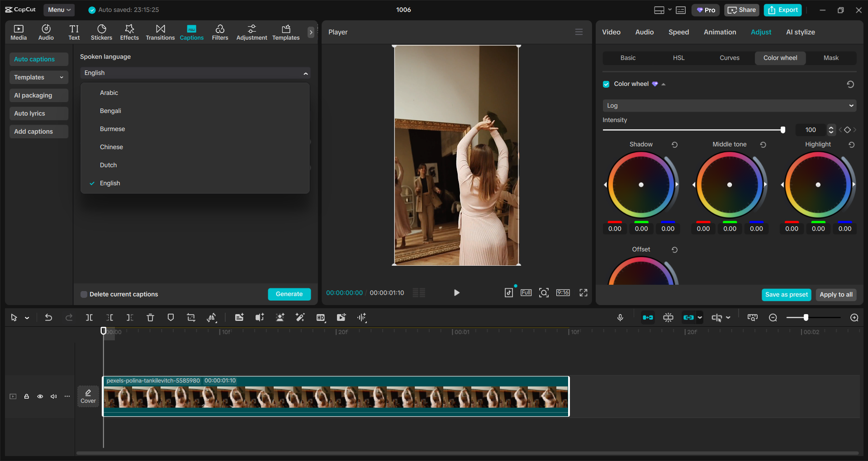Uncheck the Color wheel checkbox
This screenshot has width=868, height=461.
(x=606, y=84)
